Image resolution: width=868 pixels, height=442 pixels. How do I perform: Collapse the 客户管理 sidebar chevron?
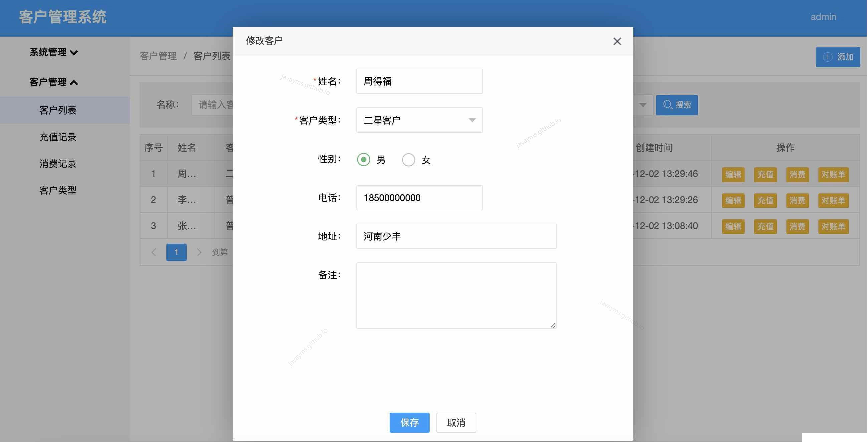click(74, 82)
